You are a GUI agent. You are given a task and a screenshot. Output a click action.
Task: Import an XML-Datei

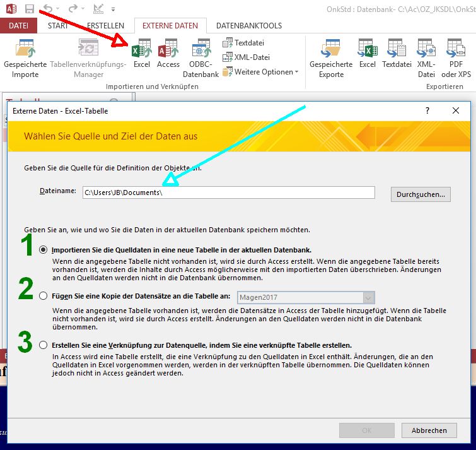point(247,57)
